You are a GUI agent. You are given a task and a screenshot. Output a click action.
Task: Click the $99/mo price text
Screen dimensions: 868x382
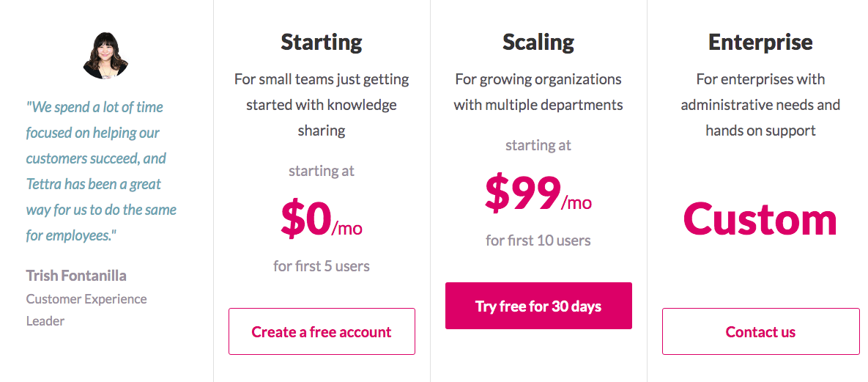(x=538, y=194)
